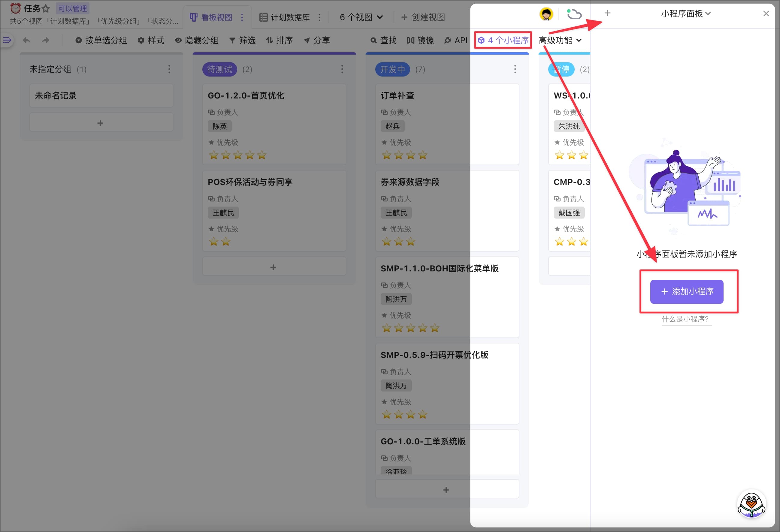780x532 pixels.
Task: Toggle the 隐藏分组 eye option
Action: coord(197,40)
